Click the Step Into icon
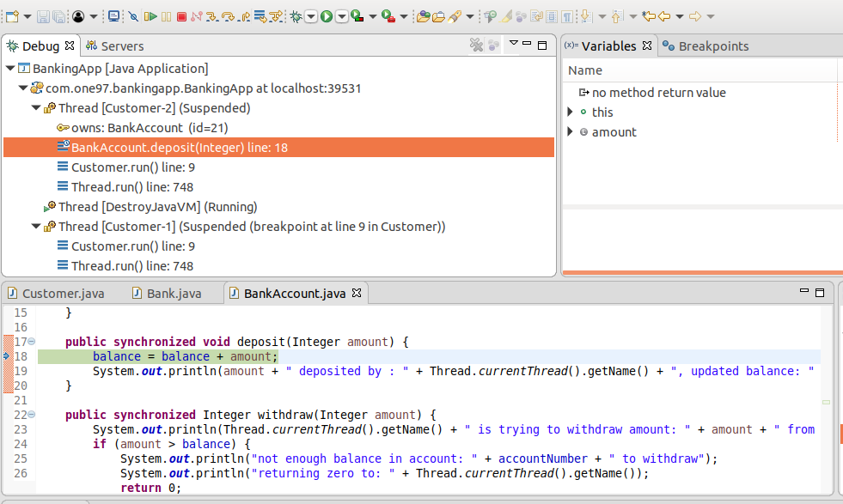Viewport: 843px width, 504px height. coord(212,16)
